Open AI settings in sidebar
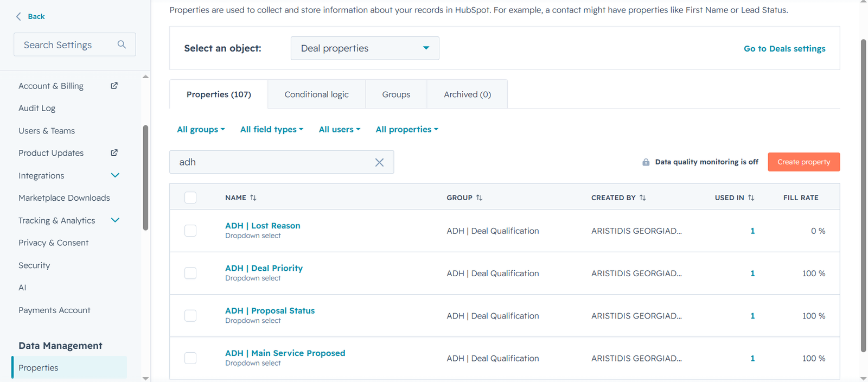The width and height of the screenshot is (868, 382). point(22,288)
